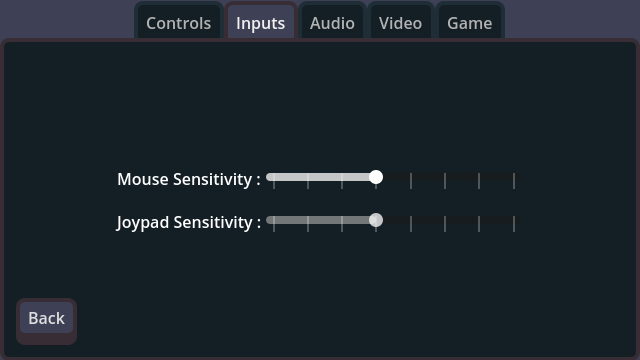Click the Joypad Sensitivity label
This screenshot has height=360, width=640.
(x=189, y=222)
